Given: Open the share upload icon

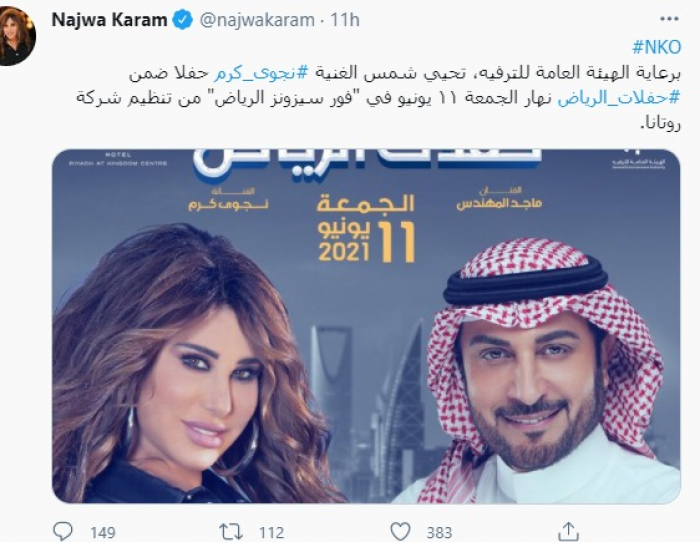Looking at the screenshot, I should [x=568, y=531].
